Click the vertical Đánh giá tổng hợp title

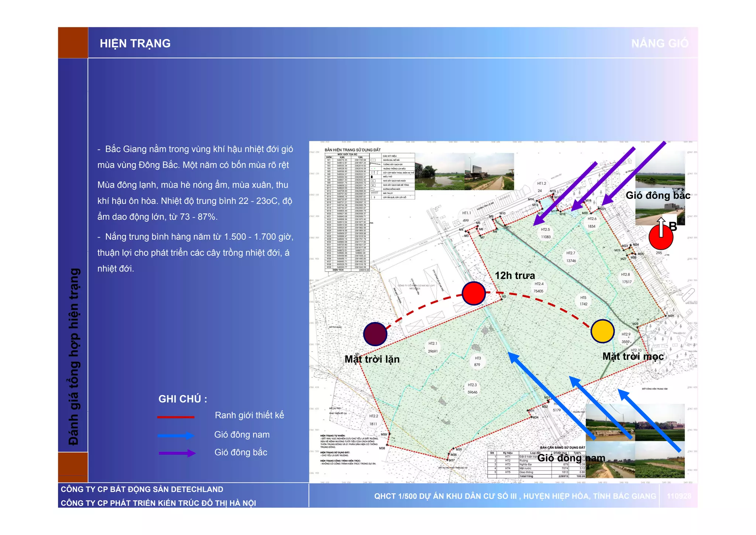click(x=73, y=357)
